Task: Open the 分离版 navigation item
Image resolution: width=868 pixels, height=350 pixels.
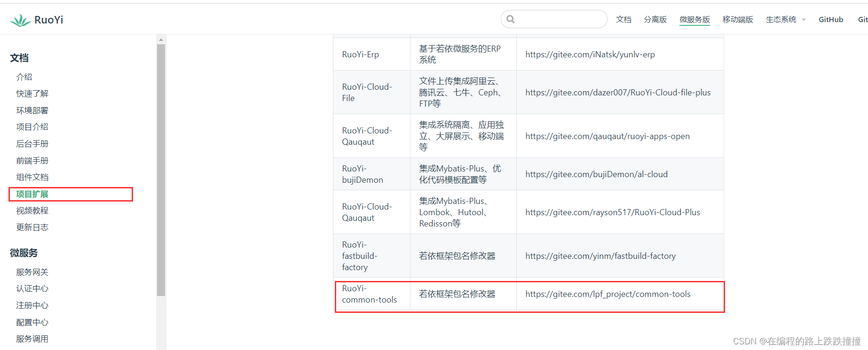Action: (655, 19)
